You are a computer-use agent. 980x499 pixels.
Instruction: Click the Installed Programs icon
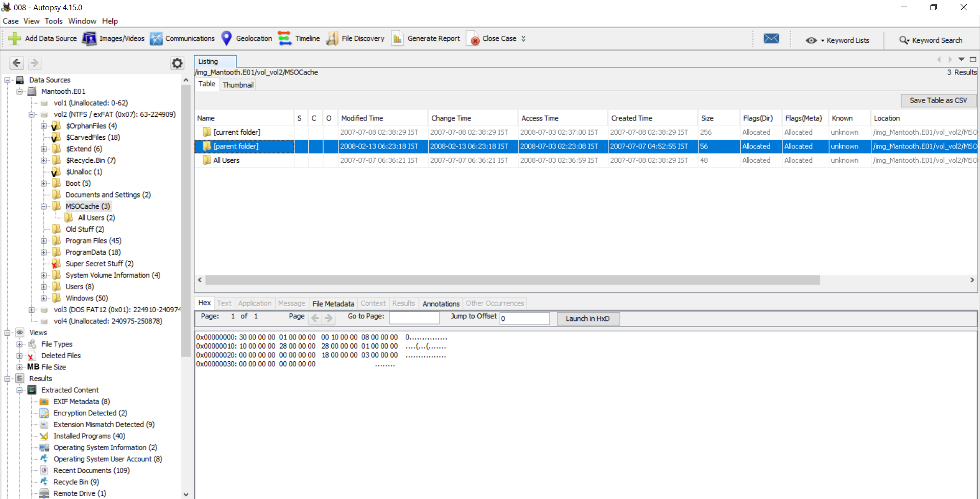click(44, 436)
